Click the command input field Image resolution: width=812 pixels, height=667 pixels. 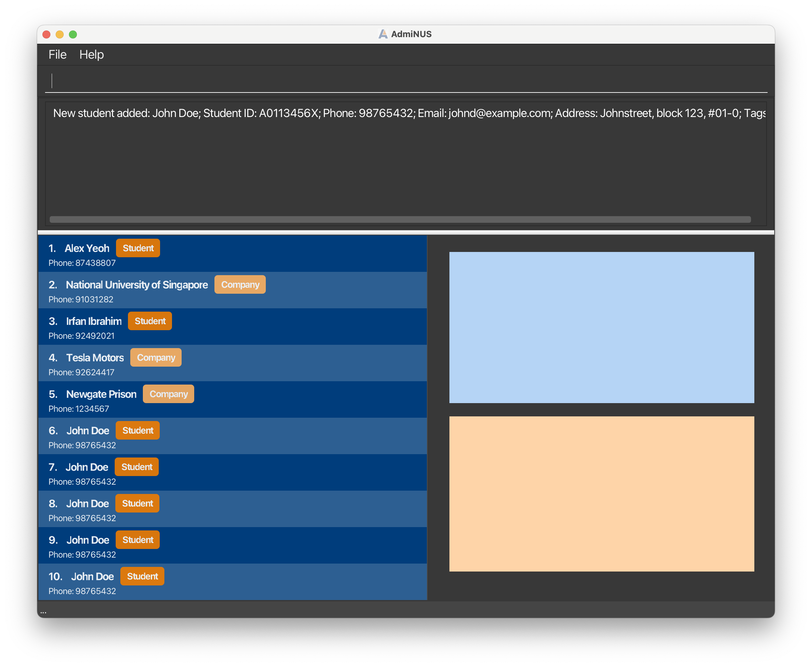click(405, 81)
